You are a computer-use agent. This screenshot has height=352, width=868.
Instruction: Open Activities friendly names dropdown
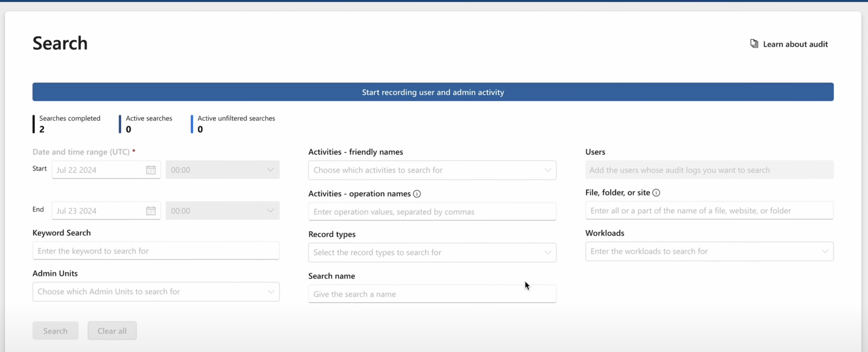click(432, 170)
